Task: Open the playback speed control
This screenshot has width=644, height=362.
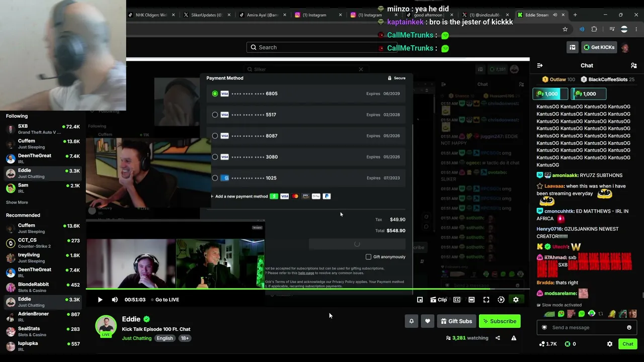Action: point(501,300)
